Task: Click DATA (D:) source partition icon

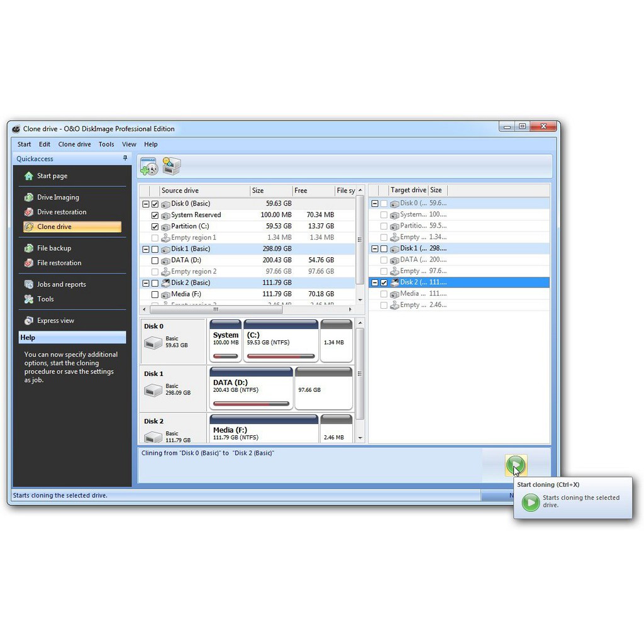Action: (165, 260)
